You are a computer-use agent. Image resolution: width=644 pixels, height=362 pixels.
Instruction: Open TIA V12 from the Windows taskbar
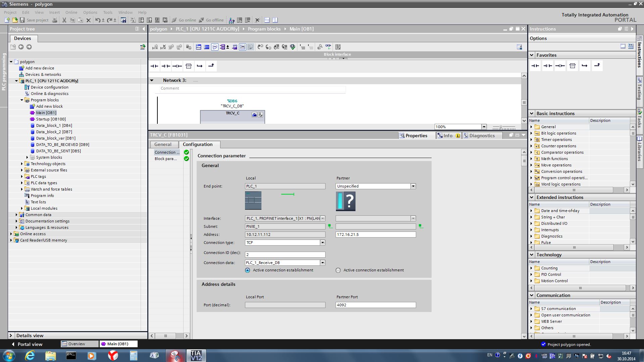pos(196,355)
